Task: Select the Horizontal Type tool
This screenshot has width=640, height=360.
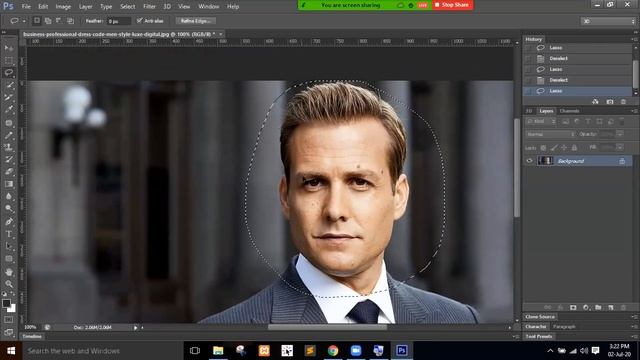Action: pos(9,234)
